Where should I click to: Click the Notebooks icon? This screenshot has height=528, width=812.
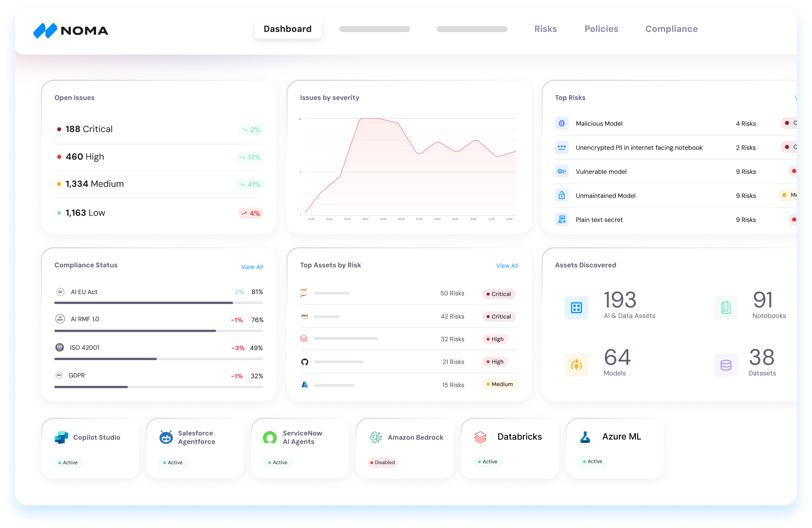[726, 308]
